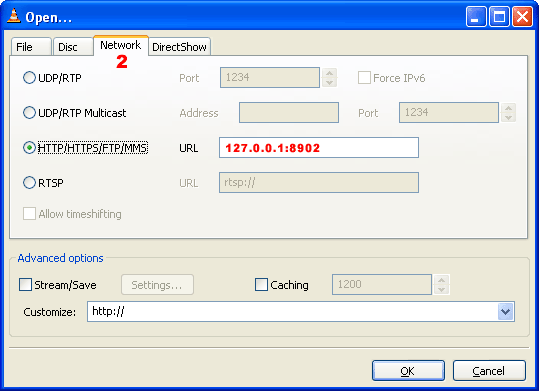
Task: Dismiss dialog with Cancel button
Action: point(489,371)
